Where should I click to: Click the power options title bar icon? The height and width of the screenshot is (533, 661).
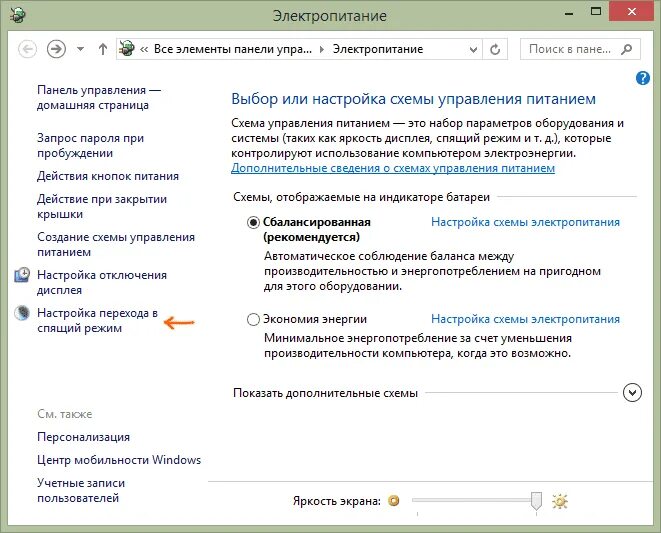click(18, 15)
